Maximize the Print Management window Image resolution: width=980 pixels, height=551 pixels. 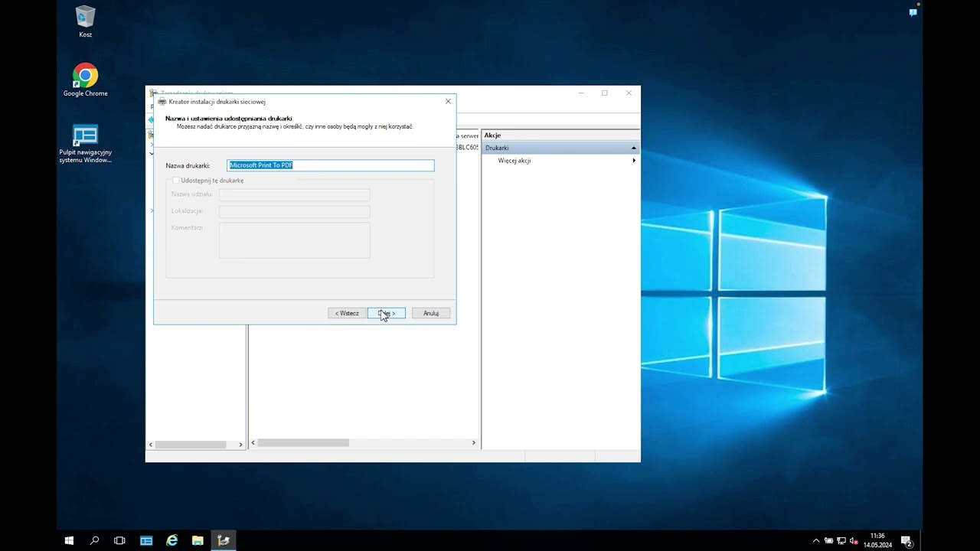click(605, 93)
